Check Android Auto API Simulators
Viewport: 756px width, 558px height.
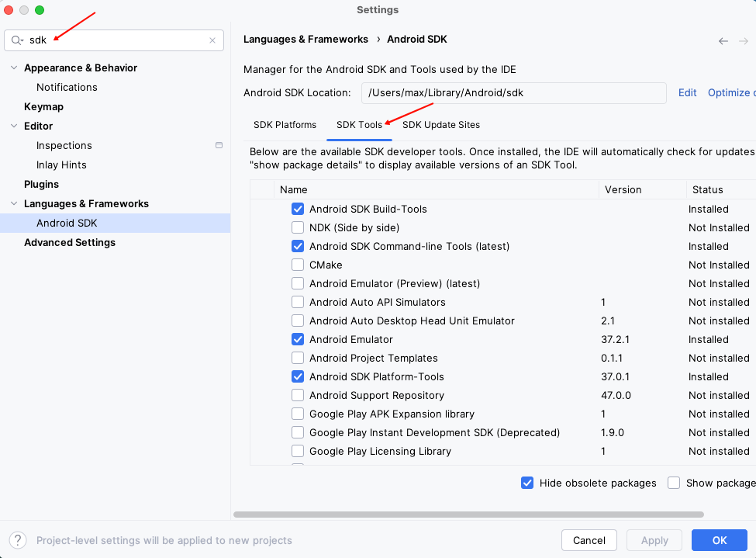pyautogui.click(x=298, y=302)
